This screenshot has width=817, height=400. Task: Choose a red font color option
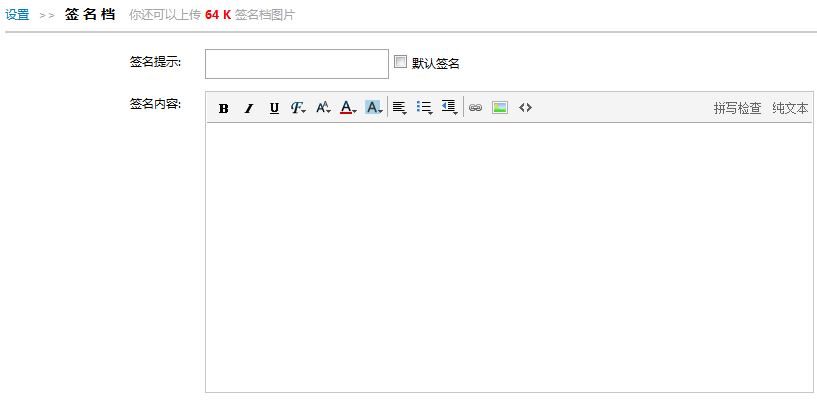(x=348, y=108)
